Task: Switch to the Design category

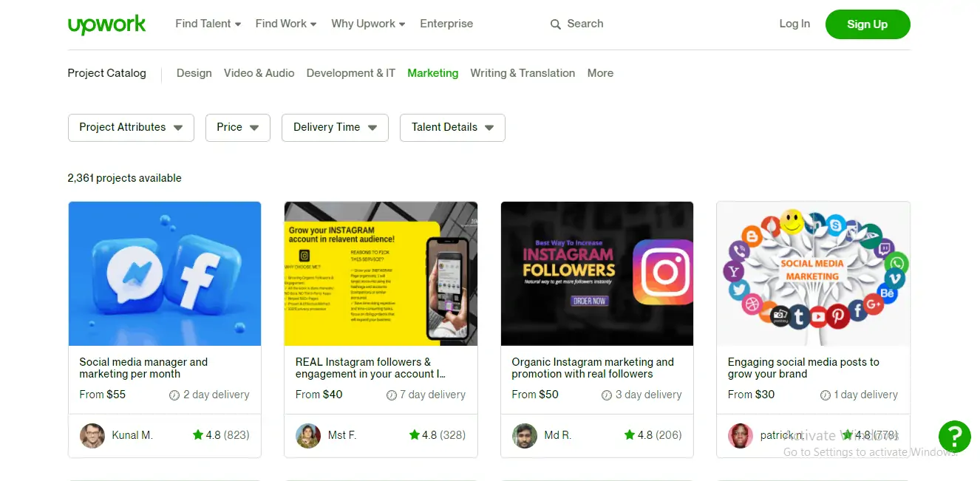Action: (194, 72)
